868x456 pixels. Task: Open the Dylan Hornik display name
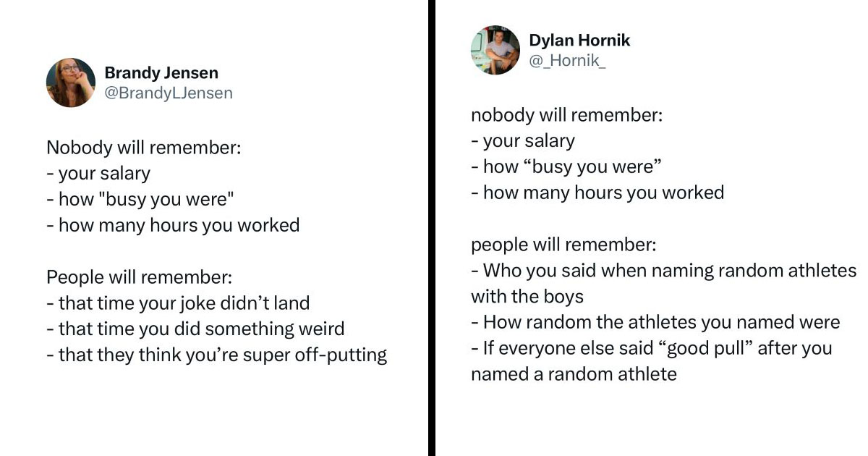click(x=579, y=40)
